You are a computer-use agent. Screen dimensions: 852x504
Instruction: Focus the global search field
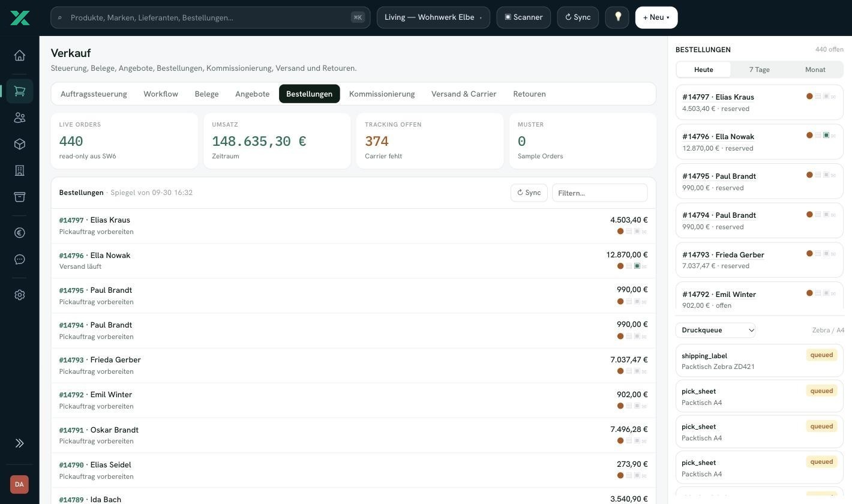210,17
